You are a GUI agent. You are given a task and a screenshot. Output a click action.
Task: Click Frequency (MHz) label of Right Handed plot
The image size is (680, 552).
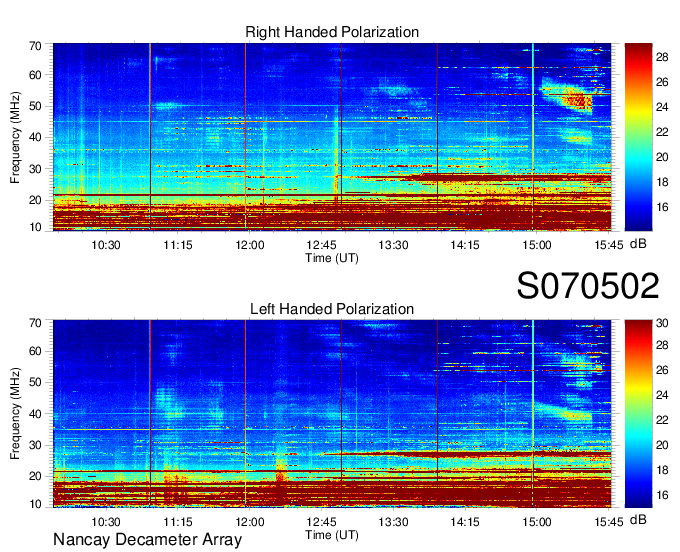click(x=15, y=137)
